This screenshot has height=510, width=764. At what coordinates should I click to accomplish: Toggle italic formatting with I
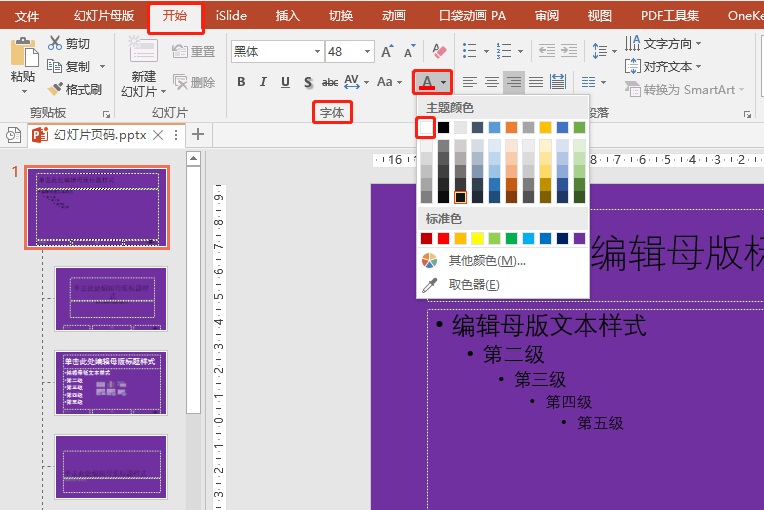coord(263,82)
